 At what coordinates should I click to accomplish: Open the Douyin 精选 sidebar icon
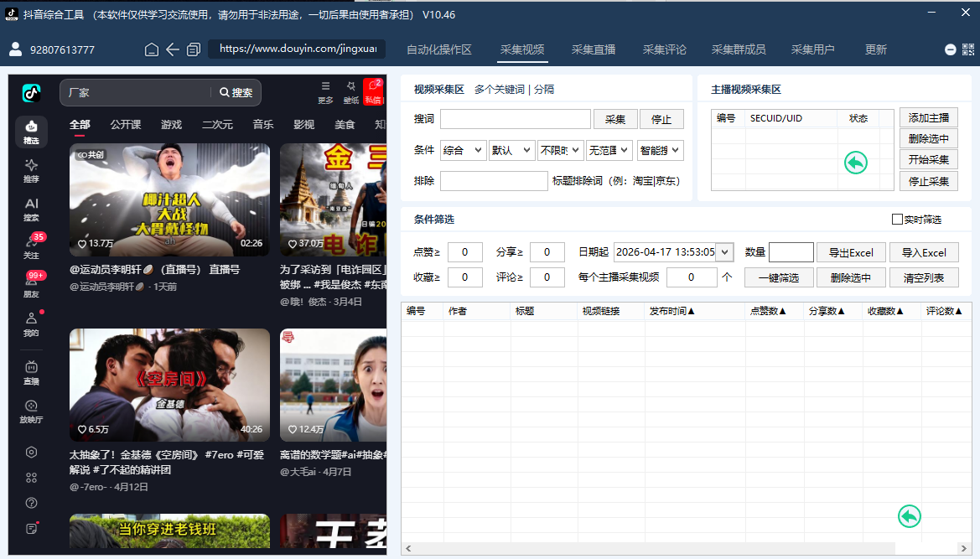point(31,132)
